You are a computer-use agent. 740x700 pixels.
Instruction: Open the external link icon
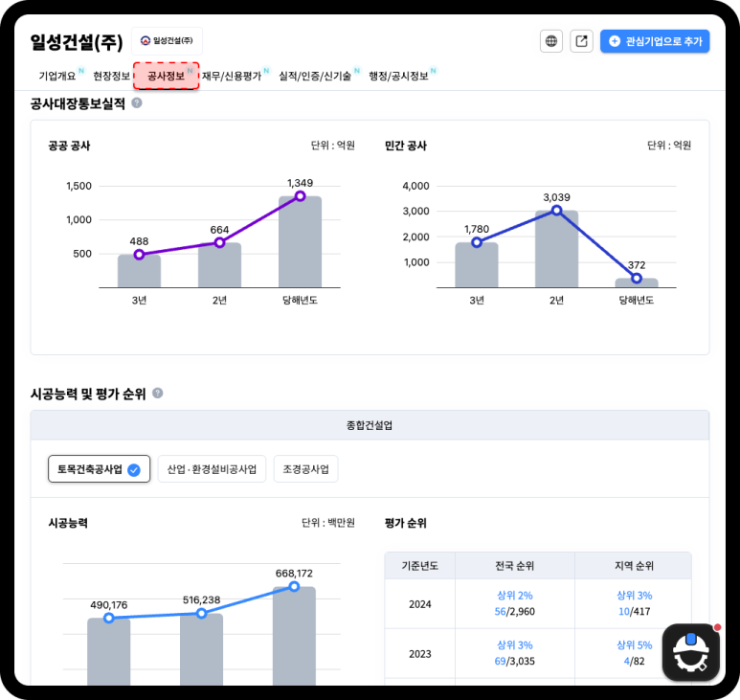pos(581,41)
